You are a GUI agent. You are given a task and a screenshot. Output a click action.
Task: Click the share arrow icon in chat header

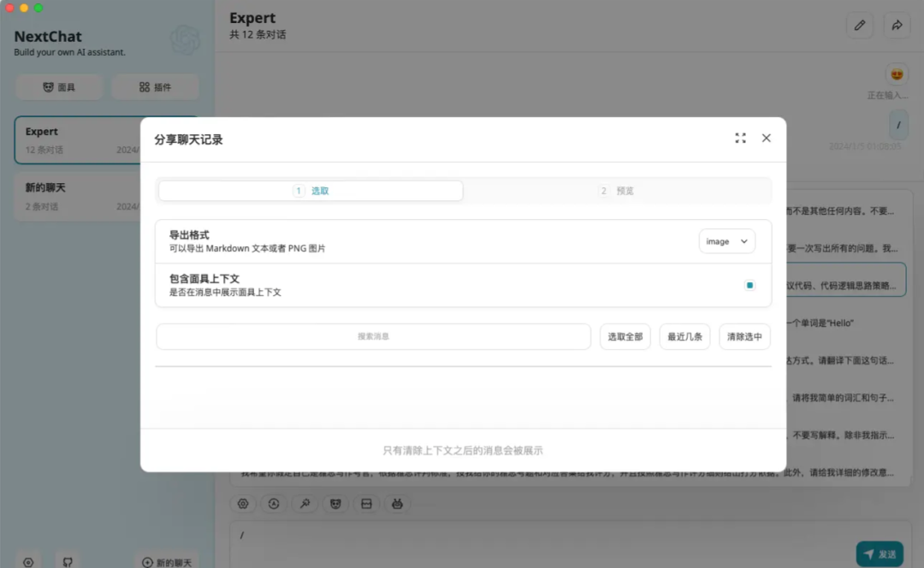click(897, 26)
